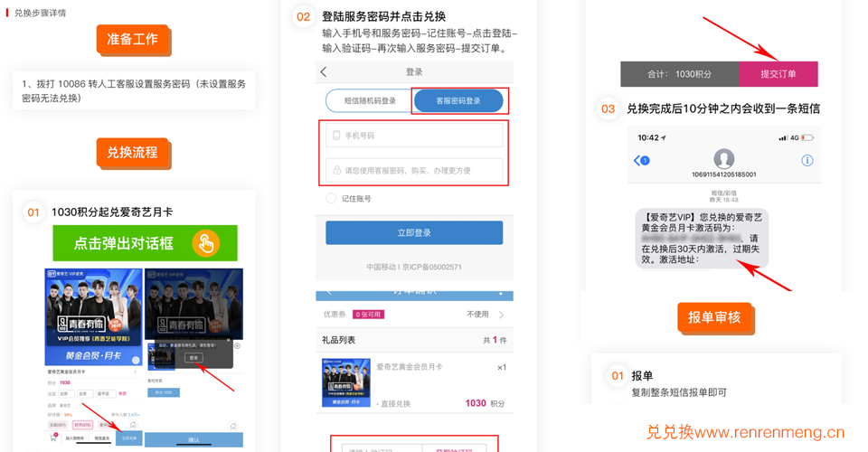Click the 复制整条短信报单即可 text
The image size is (868, 452).
[x=679, y=392]
